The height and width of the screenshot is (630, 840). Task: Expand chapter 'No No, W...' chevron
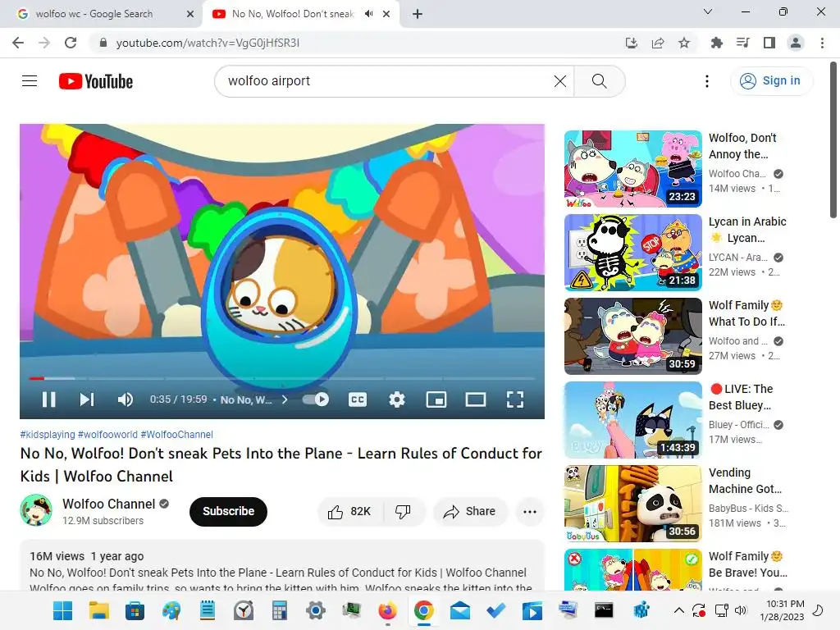(285, 399)
